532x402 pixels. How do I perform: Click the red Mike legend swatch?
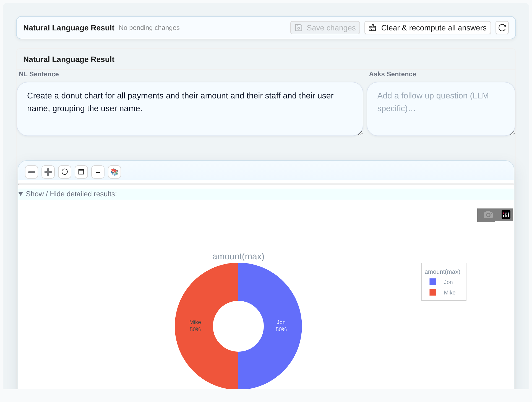[x=433, y=292]
